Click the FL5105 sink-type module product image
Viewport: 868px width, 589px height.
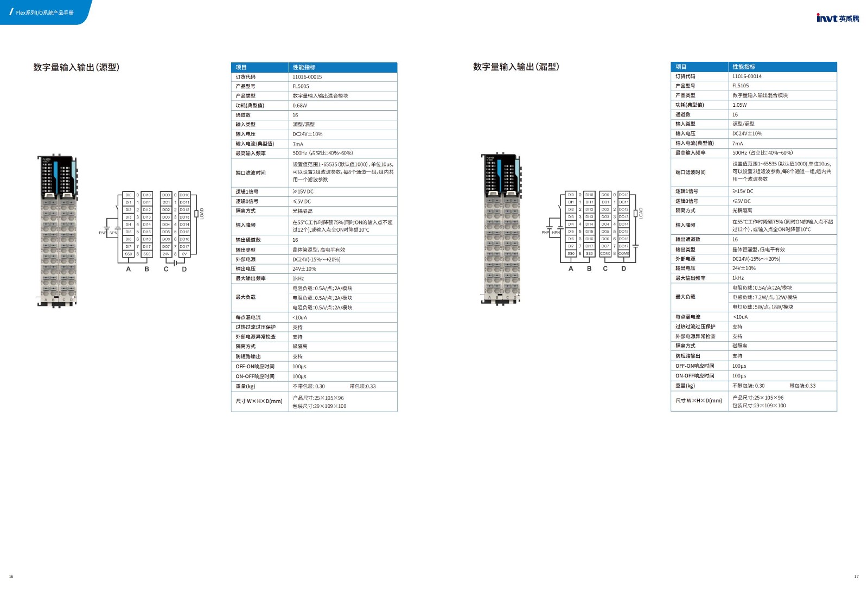click(501, 229)
